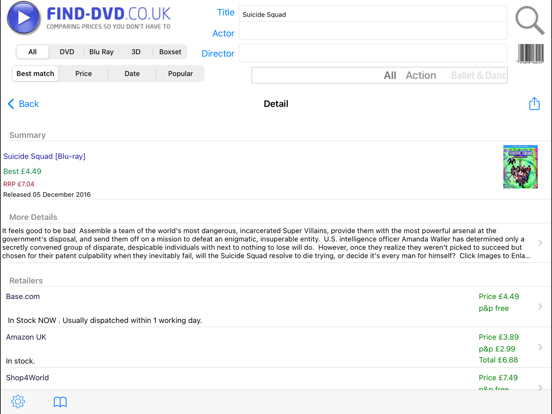Click p&p £2.99 text
Screen dimensions: 552x414
tap(497, 349)
